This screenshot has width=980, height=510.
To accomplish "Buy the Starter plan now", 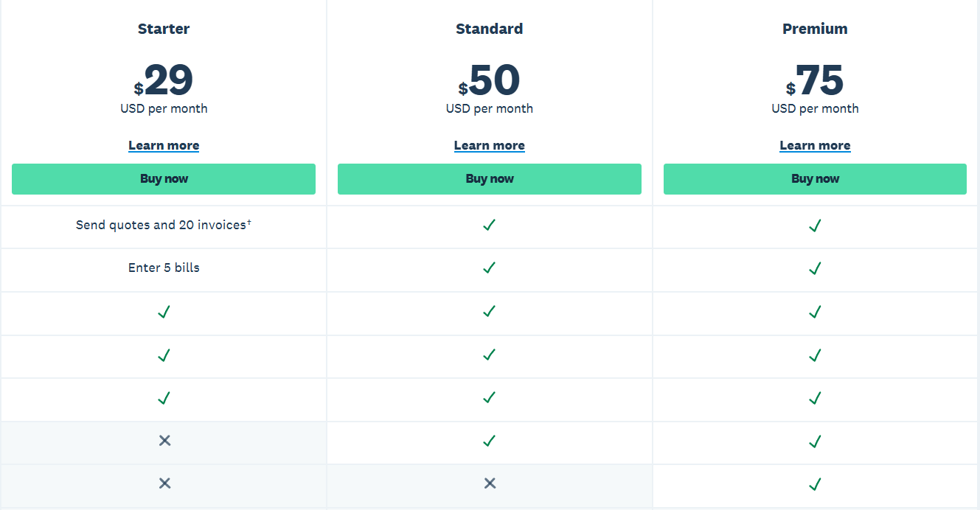I will (x=164, y=178).
